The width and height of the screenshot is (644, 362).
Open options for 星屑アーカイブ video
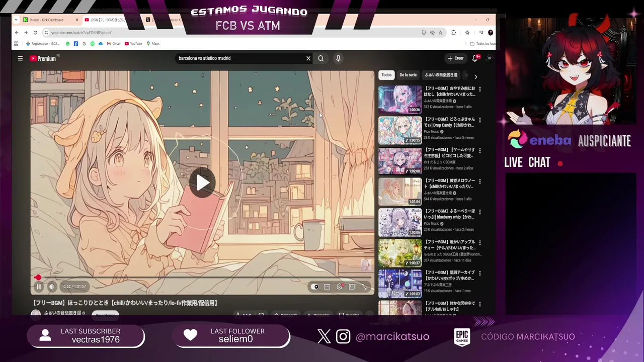click(479, 273)
